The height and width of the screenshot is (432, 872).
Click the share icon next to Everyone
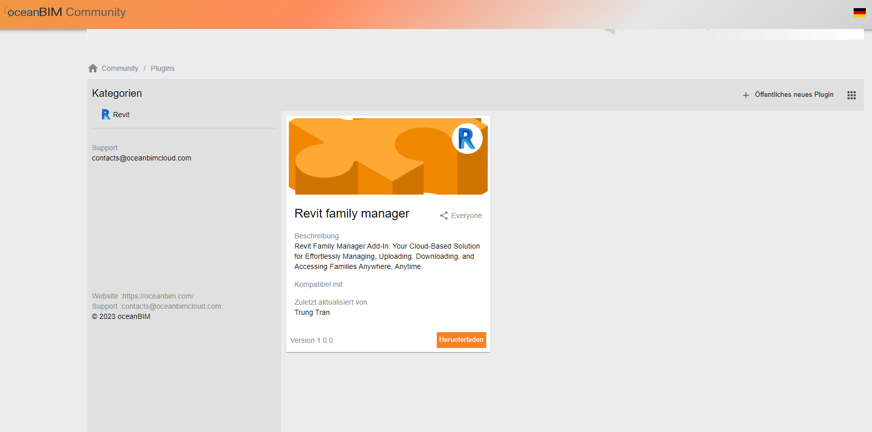coord(444,216)
